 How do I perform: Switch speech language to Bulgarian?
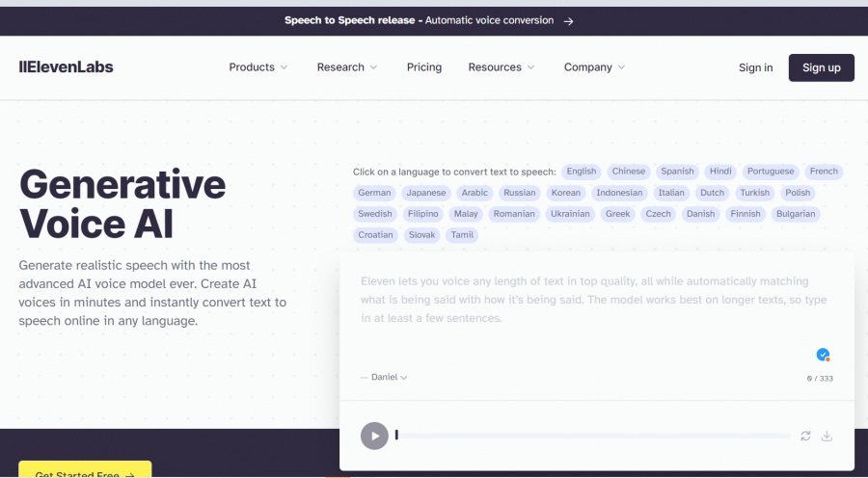(796, 214)
